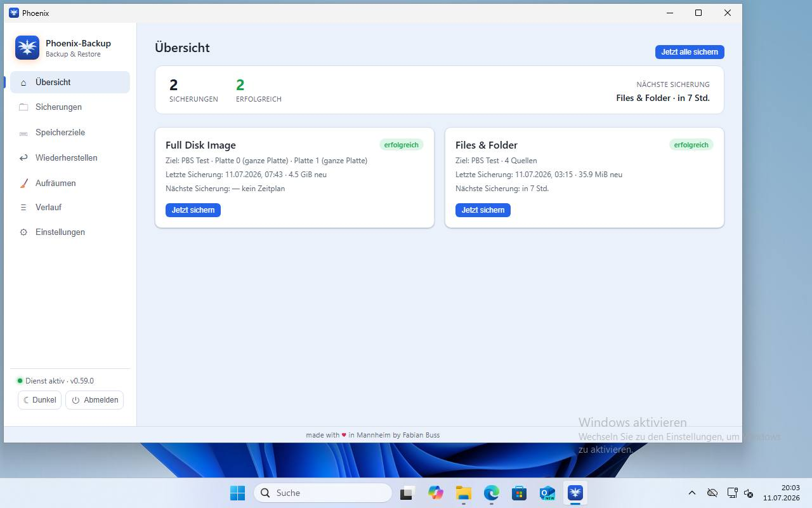
Task: Open the Einstellungen section
Action: coord(70,232)
